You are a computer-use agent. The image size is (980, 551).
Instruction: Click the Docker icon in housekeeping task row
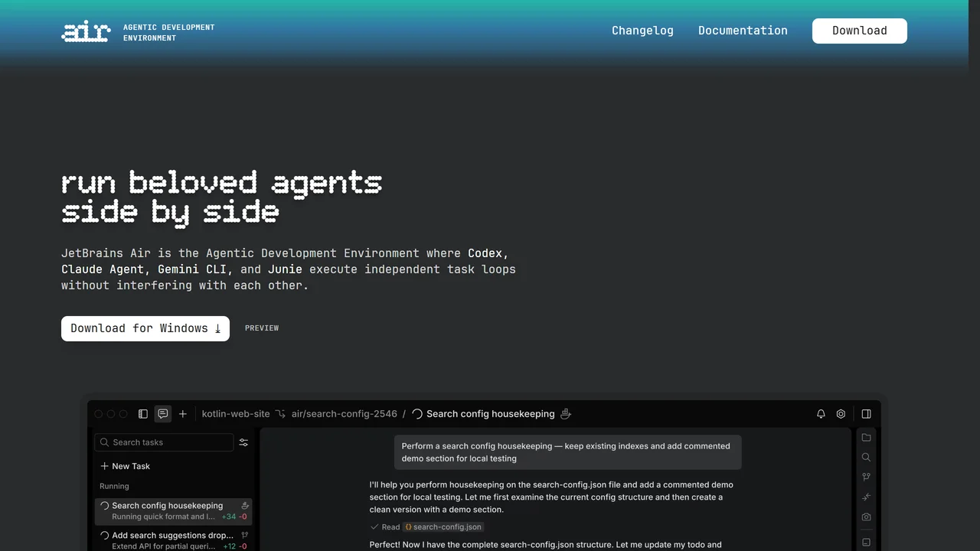pos(245,506)
